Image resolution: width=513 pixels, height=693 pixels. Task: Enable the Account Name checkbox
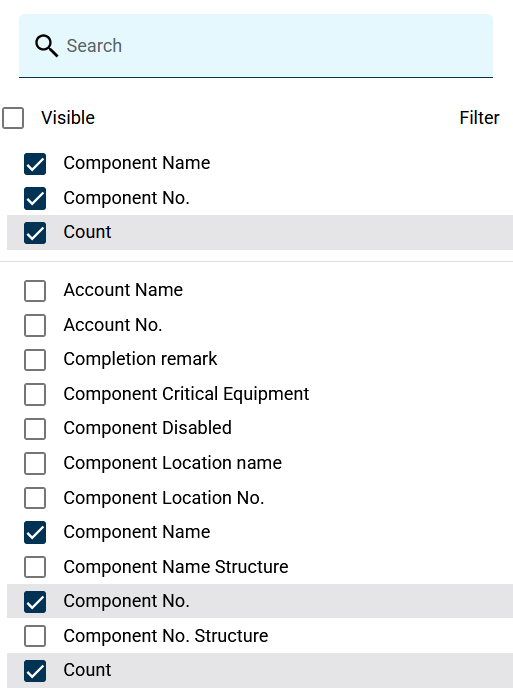pyautogui.click(x=35, y=291)
